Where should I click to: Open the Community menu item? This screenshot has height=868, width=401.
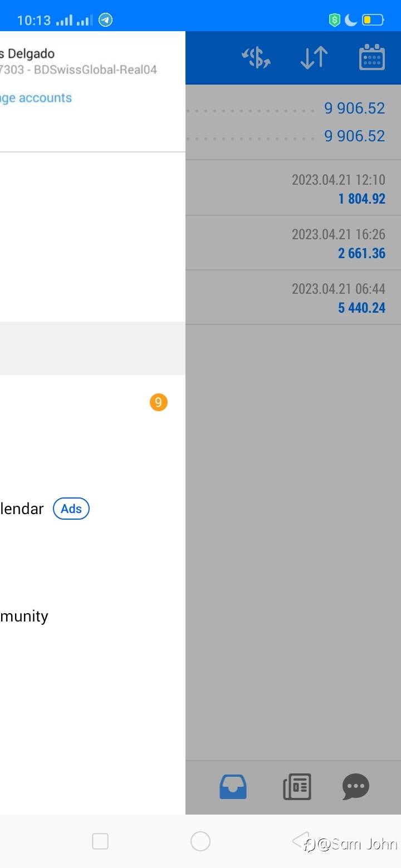23,616
